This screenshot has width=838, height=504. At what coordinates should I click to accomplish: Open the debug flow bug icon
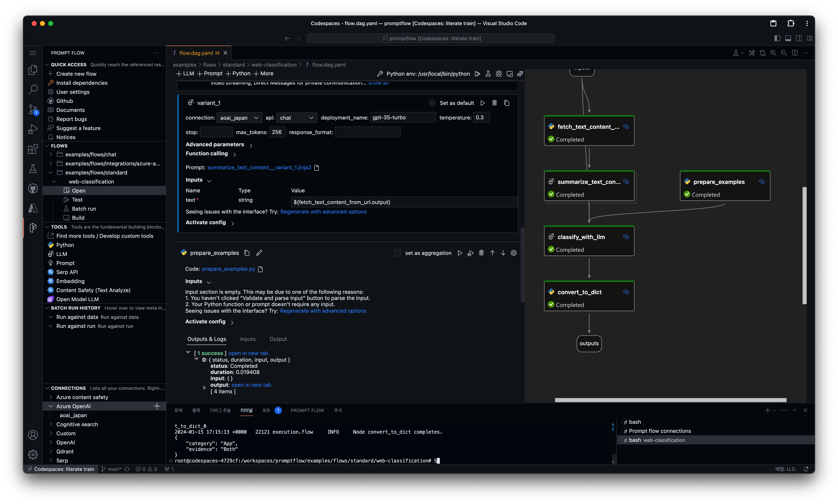498,74
